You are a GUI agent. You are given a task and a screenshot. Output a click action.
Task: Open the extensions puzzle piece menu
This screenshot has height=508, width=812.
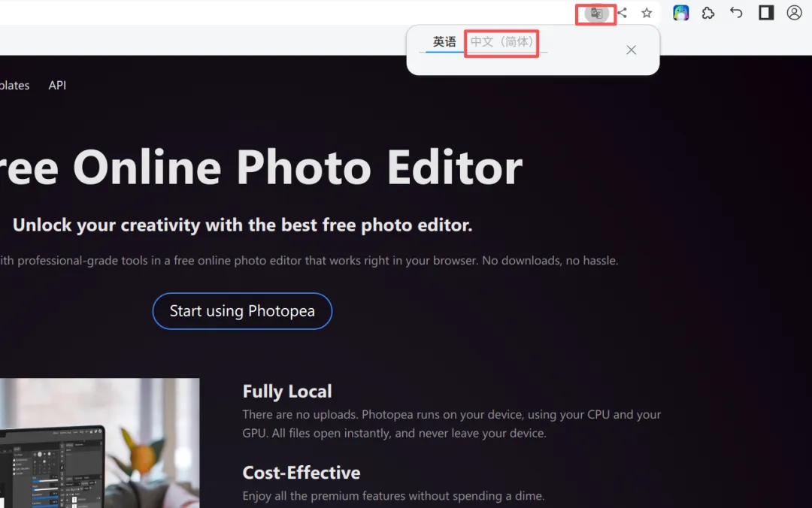[x=708, y=13]
